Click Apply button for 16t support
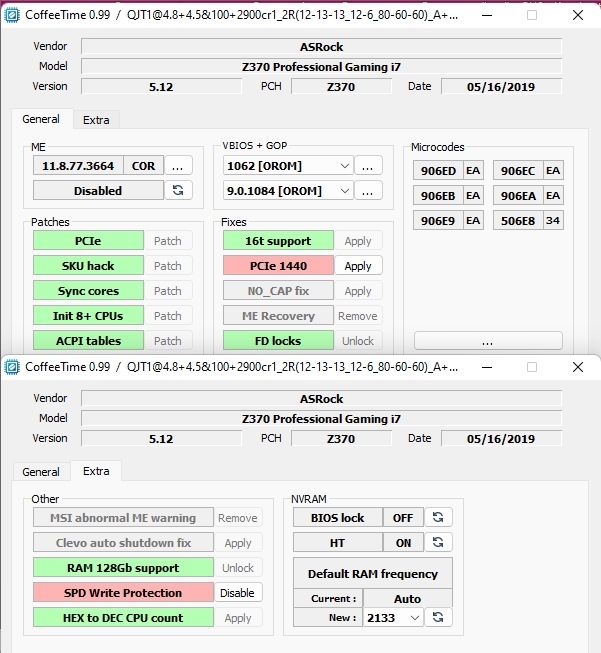The height and width of the screenshot is (653, 601). click(x=358, y=241)
